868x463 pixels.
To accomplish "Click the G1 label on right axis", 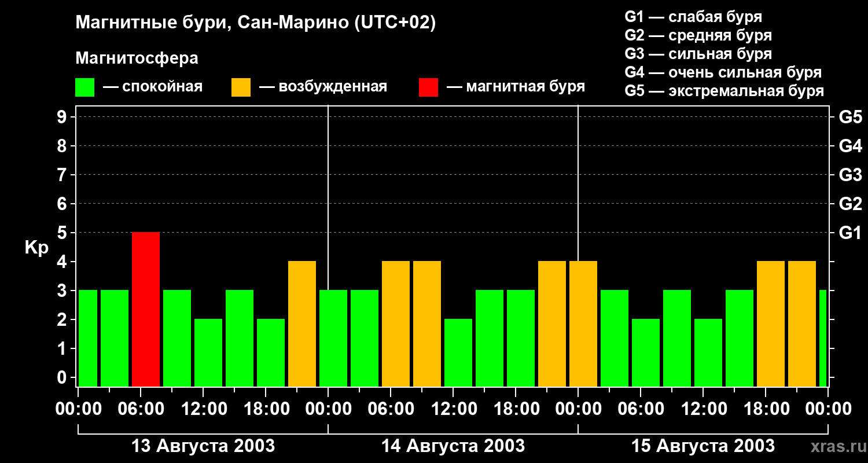I will [x=850, y=233].
